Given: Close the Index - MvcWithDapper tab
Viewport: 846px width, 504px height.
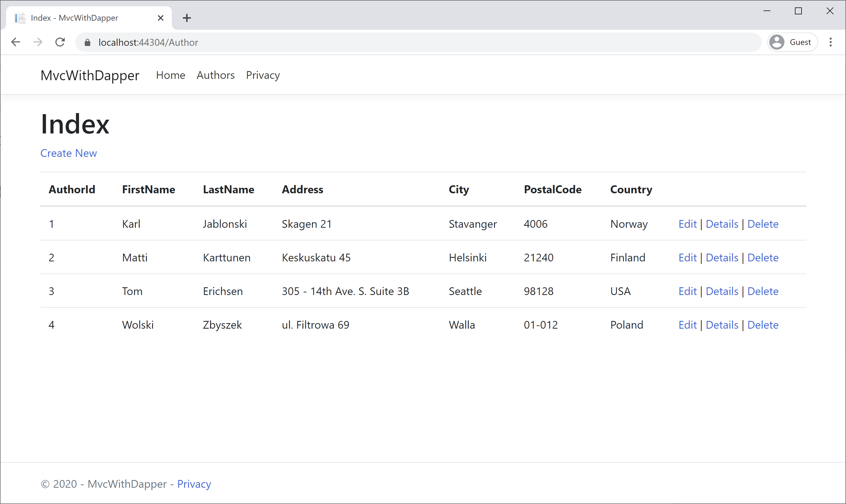Looking at the screenshot, I should (161, 18).
